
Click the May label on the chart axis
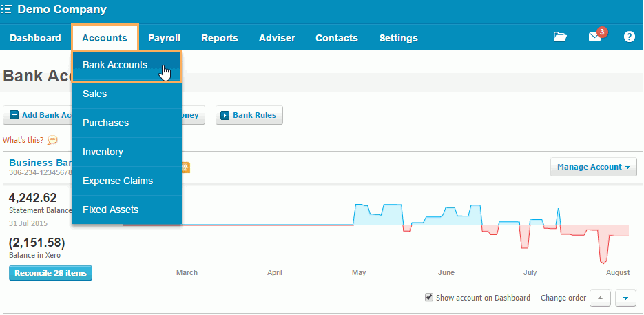(359, 272)
